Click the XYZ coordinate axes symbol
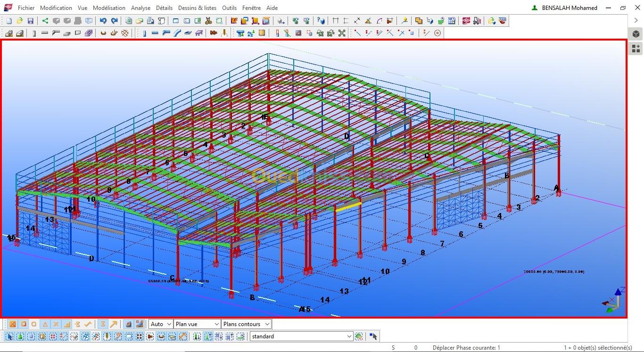The image size is (644, 352). 614,300
